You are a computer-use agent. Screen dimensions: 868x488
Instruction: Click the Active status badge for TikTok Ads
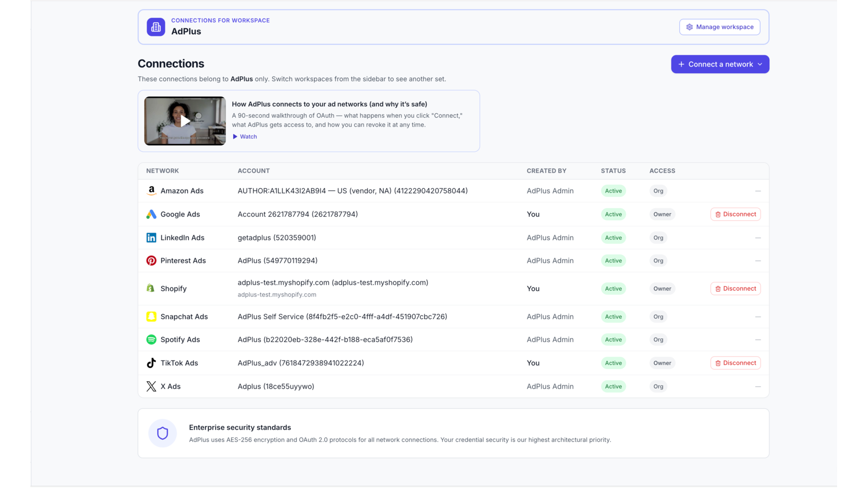click(x=614, y=363)
